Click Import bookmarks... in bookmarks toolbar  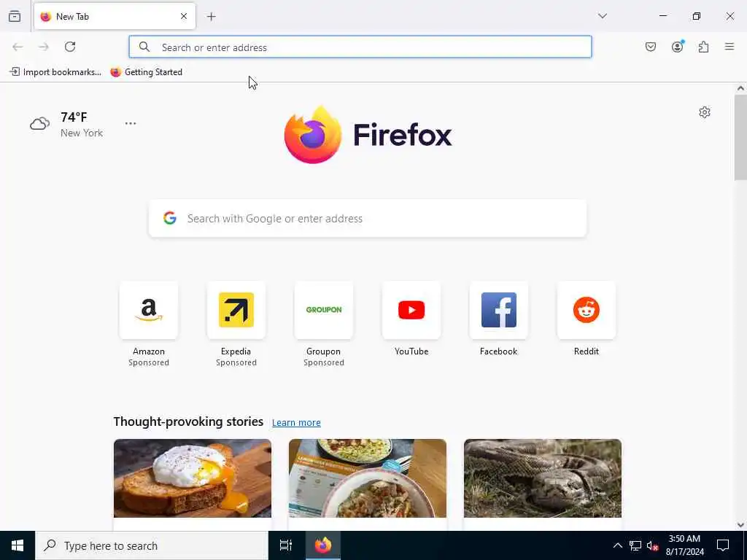tap(55, 72)
